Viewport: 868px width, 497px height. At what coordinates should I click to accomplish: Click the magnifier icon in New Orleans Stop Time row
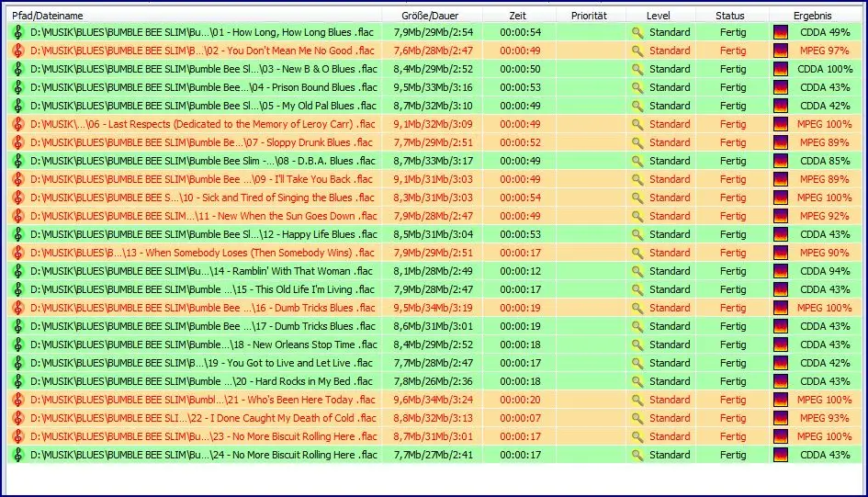click(637, 345)
